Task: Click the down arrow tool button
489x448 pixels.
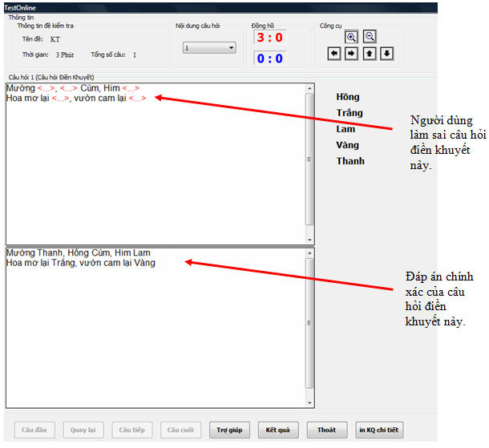Action: pos(386,54)
